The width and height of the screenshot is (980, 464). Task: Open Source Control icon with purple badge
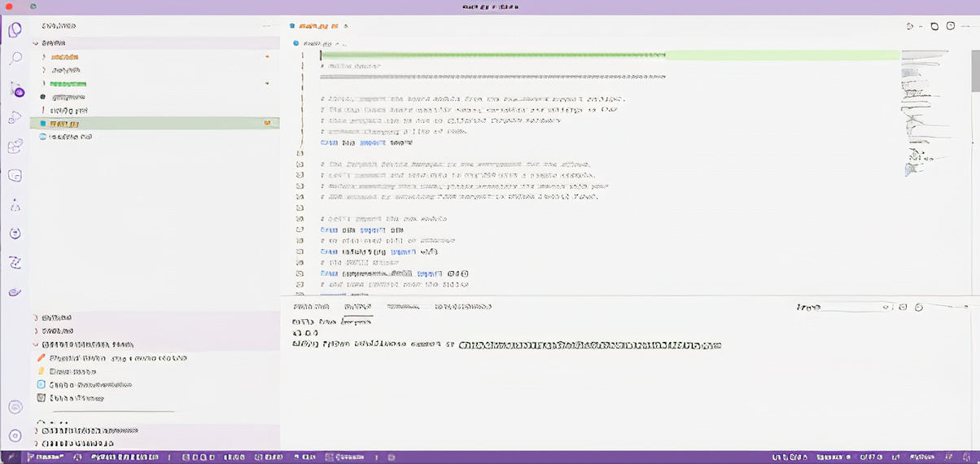[x=15, y=89]
